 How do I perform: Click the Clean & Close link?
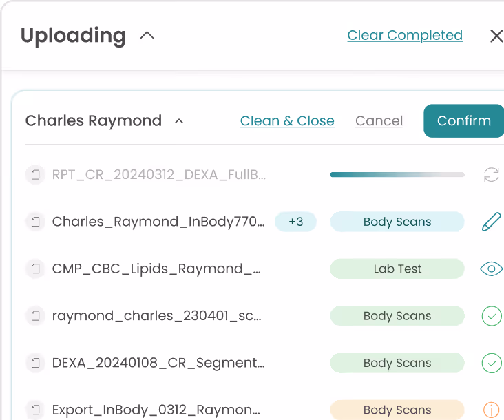tap(287, 121)
